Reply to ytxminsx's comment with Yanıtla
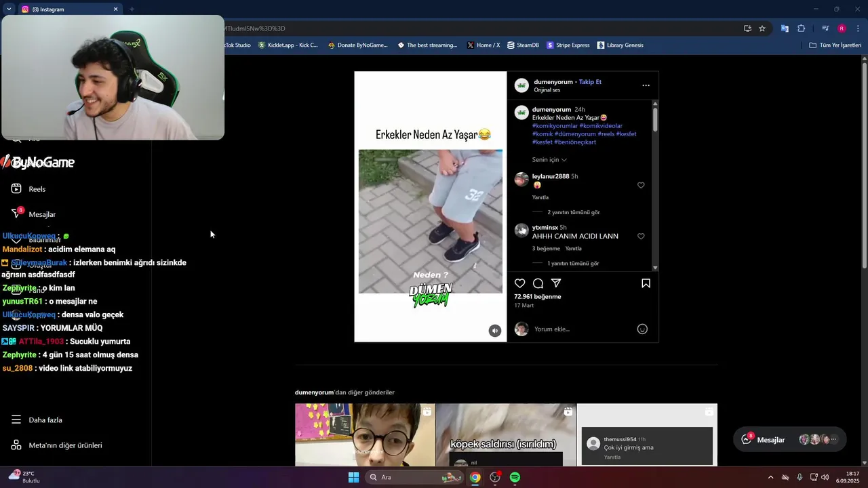 pyautogui.click(x=574, y=249)
